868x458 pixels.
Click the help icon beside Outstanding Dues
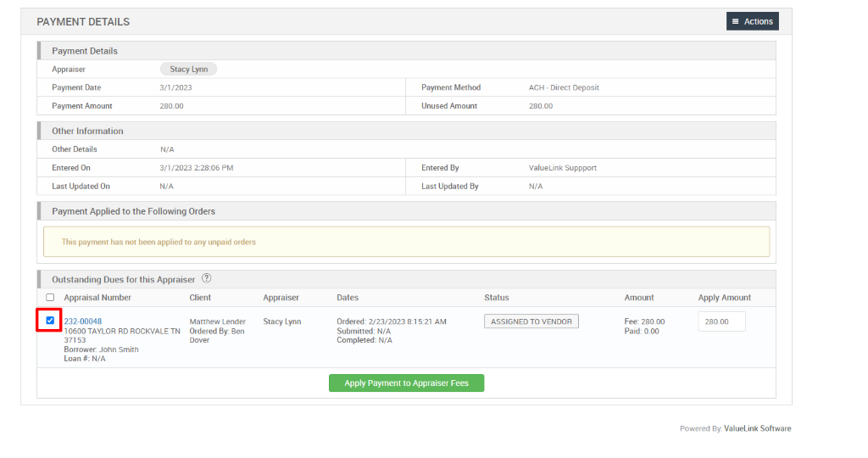click(207, 278)
